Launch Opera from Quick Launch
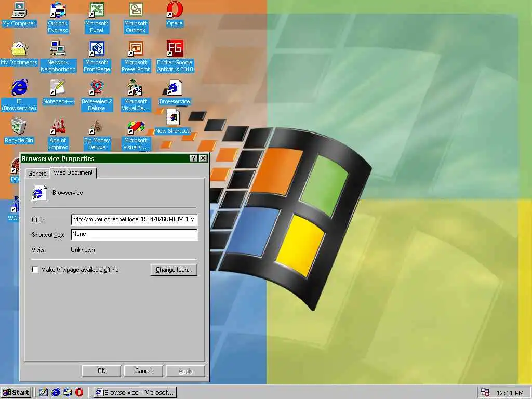The image size is (532, 399). (79, 393)
